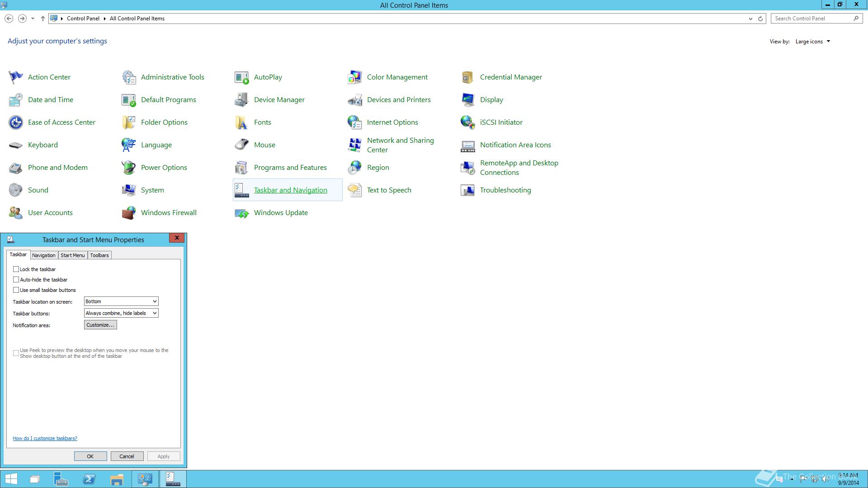Enable Lock the taskbar checkbox
The width and height of the screenshot is (868, 488).
pyautogui.click(x=16, y=269)
